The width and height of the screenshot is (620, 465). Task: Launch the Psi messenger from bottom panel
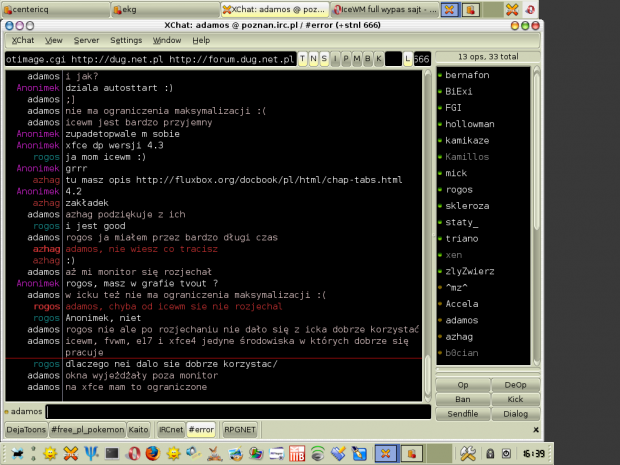tap(91, 453)
